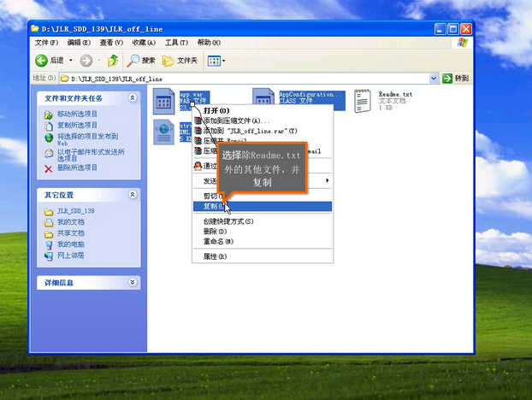Open the 查看(V) menu
The image size is (532, 400).
tap(111, 43)
